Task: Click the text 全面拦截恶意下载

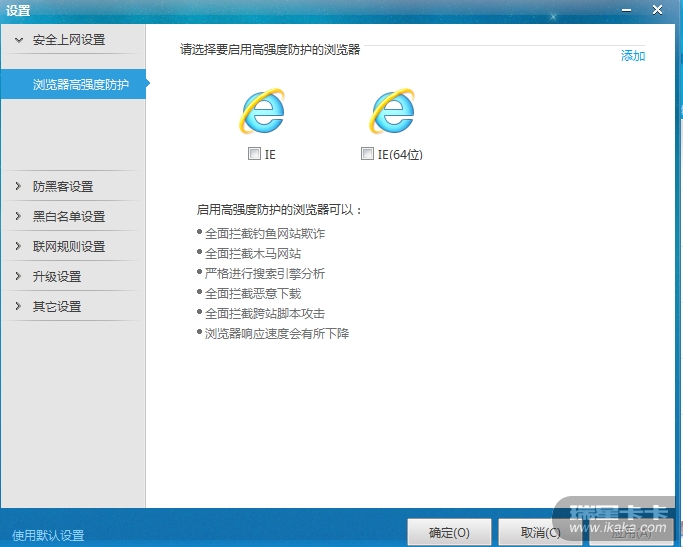Action: click(253, 294)
